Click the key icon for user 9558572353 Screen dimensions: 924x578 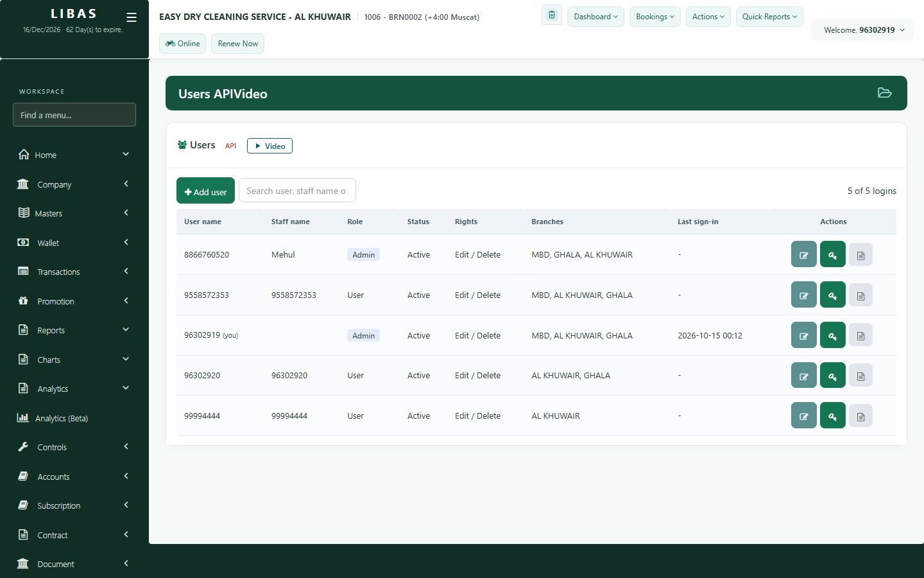tap(832, 295)
